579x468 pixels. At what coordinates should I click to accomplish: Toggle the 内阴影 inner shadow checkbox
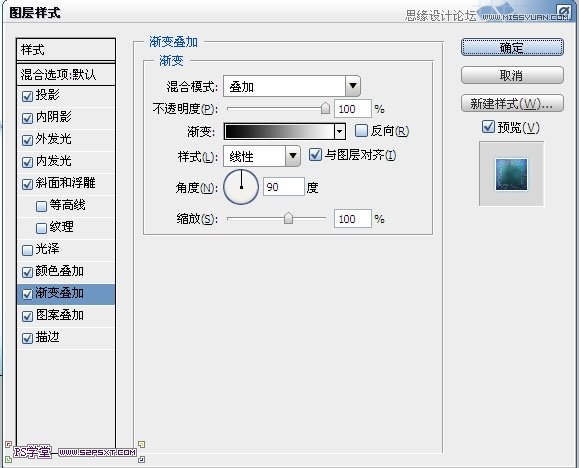(27, 118)
